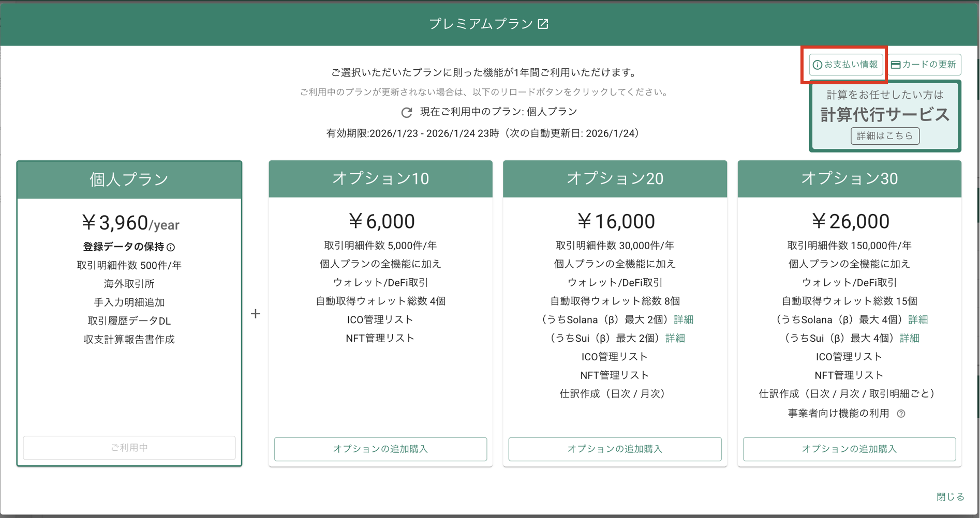The width and height of the screenshot is (980, 518).
Task: Click the ￥3,960/year price
Action: [x=130, y=223]
